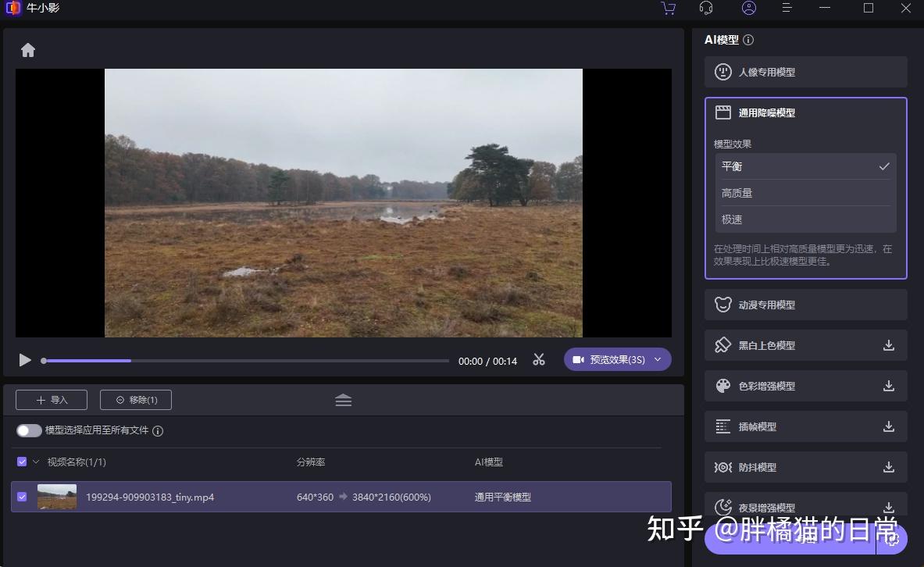Download the 插帧模型 model
924x567 pixels.
coord(888,426)
